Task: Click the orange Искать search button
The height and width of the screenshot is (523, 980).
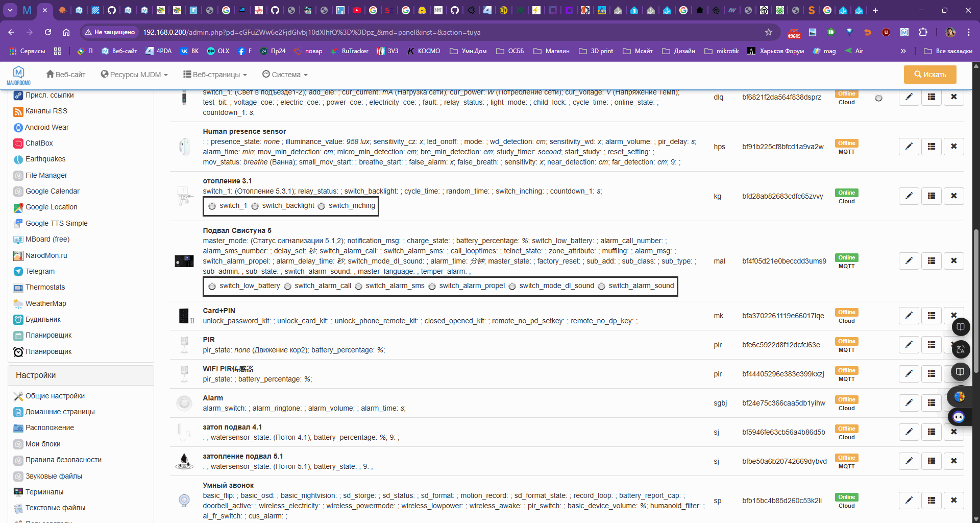Action: [929, 75]
